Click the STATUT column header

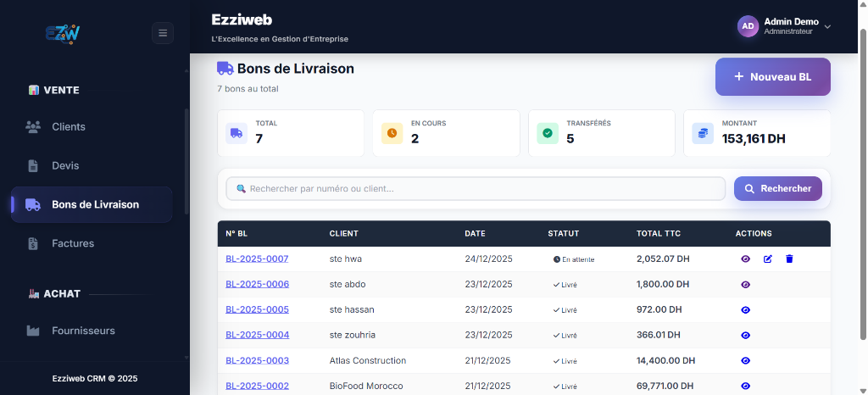(564, 233)
